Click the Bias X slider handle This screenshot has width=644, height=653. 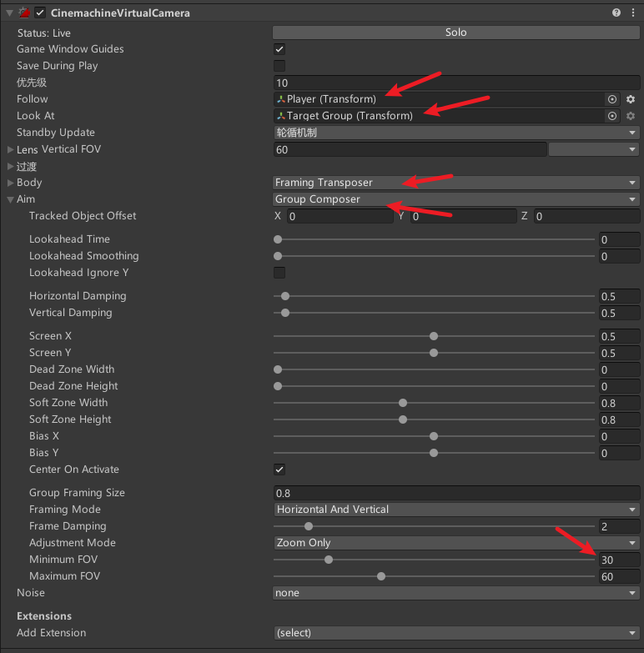[x=434, y=436]
